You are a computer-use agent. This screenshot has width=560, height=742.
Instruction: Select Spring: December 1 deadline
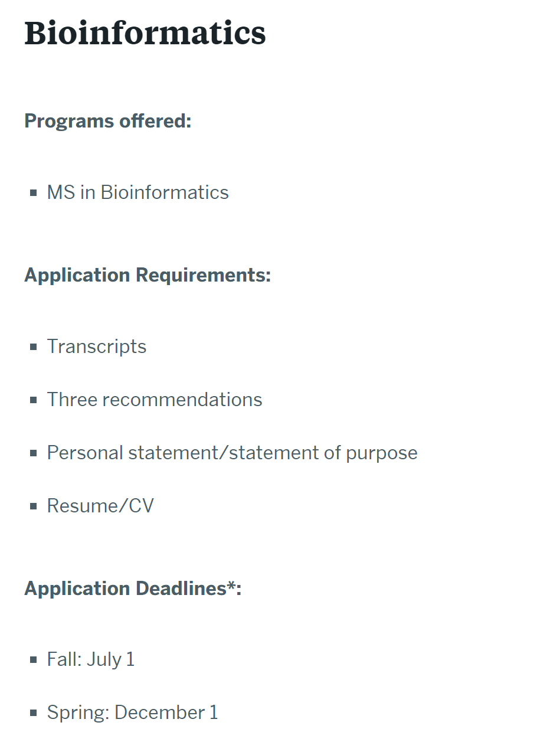pyautogui.click(x=133, y=712)
